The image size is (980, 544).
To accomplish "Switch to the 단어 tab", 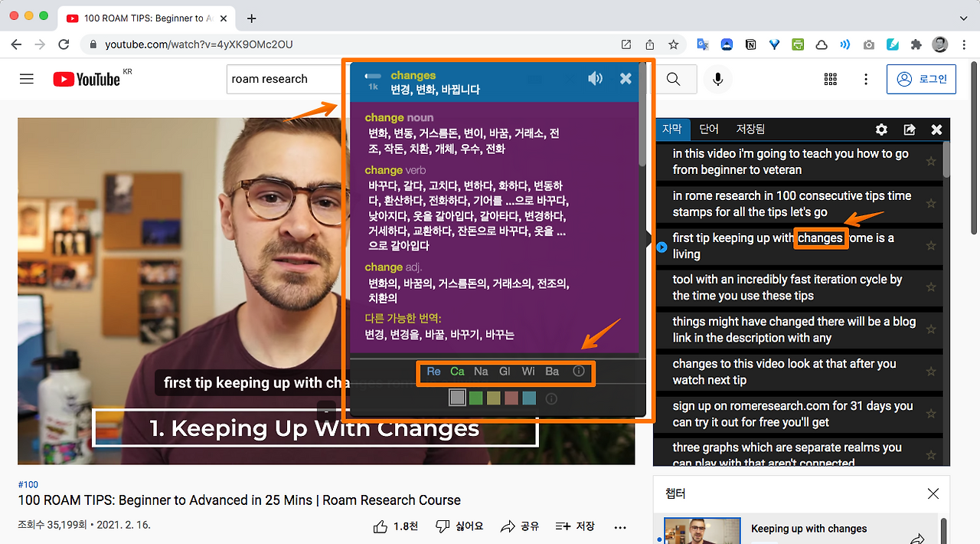I will point(709,129).
